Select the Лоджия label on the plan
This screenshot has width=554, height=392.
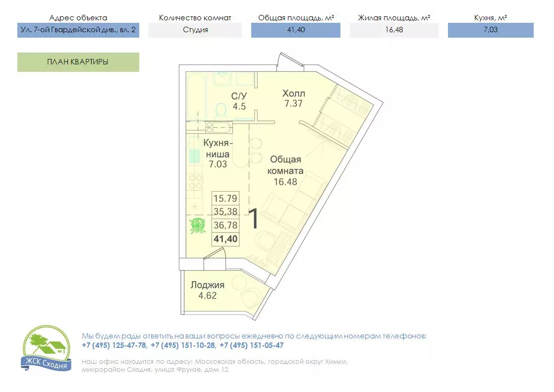tap(208, 285)
